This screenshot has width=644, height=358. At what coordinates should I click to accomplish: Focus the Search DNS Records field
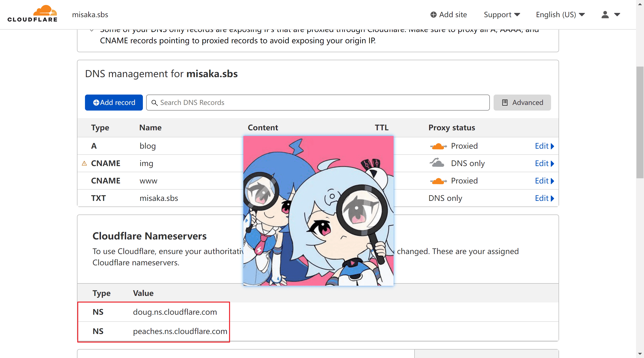pyautogui.click(x=318, y=102)
